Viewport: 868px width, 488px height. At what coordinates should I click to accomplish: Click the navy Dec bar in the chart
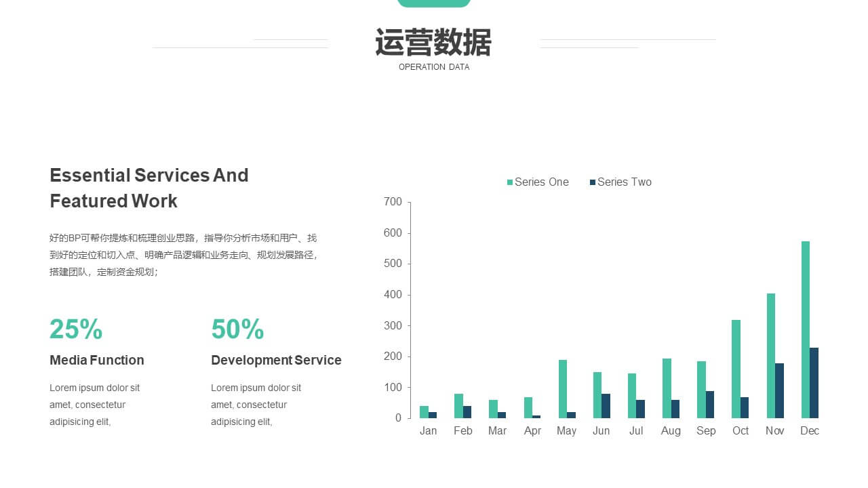point(814,383)
